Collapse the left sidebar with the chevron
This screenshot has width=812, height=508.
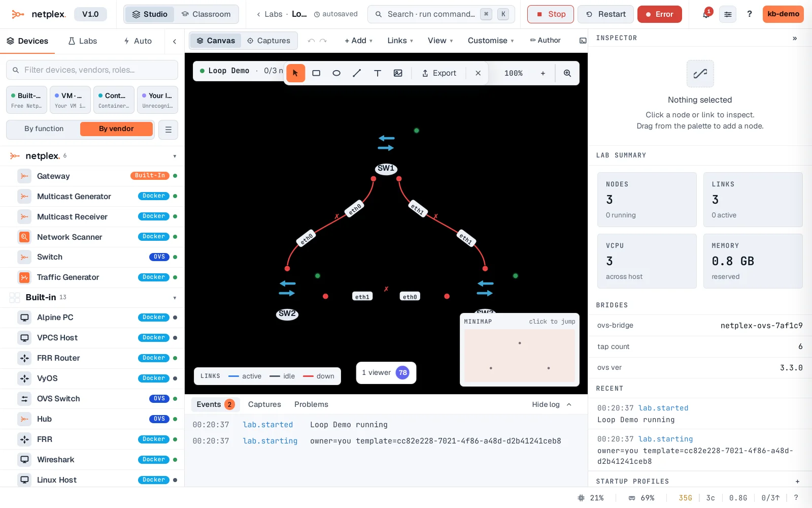coord(175,41)
